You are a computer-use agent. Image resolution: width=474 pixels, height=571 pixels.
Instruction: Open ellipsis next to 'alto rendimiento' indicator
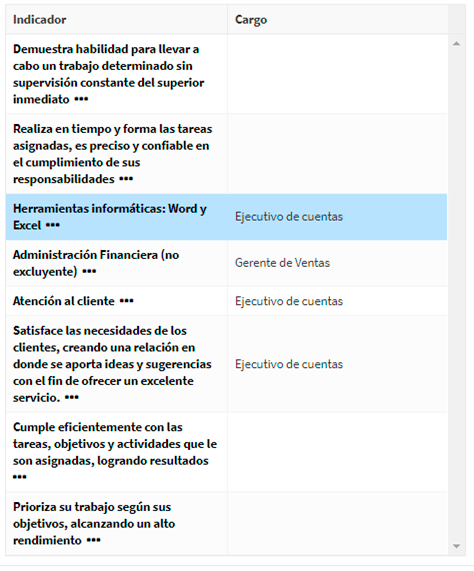point(94,540)
